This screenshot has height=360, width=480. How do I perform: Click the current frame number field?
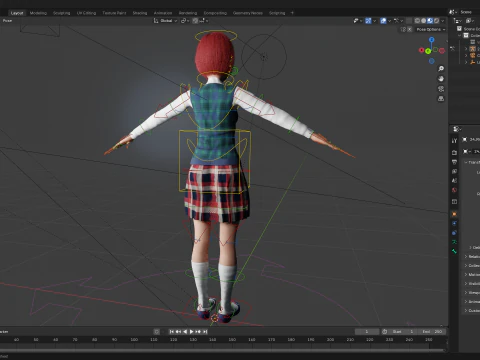(x=367, y=332)
